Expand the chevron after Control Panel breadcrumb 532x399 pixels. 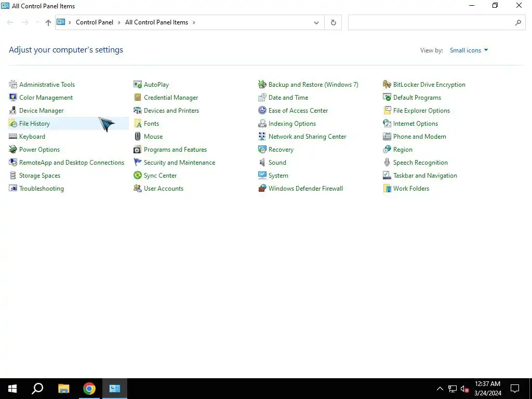119,22
